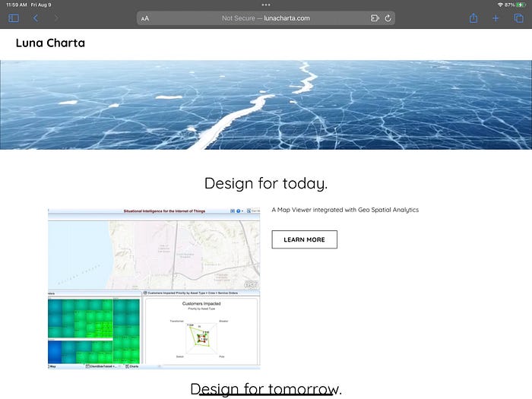The width and height of the screenshot is (532, 399).
Task: Open the Share sheet
Action: [x=473, y=18]
